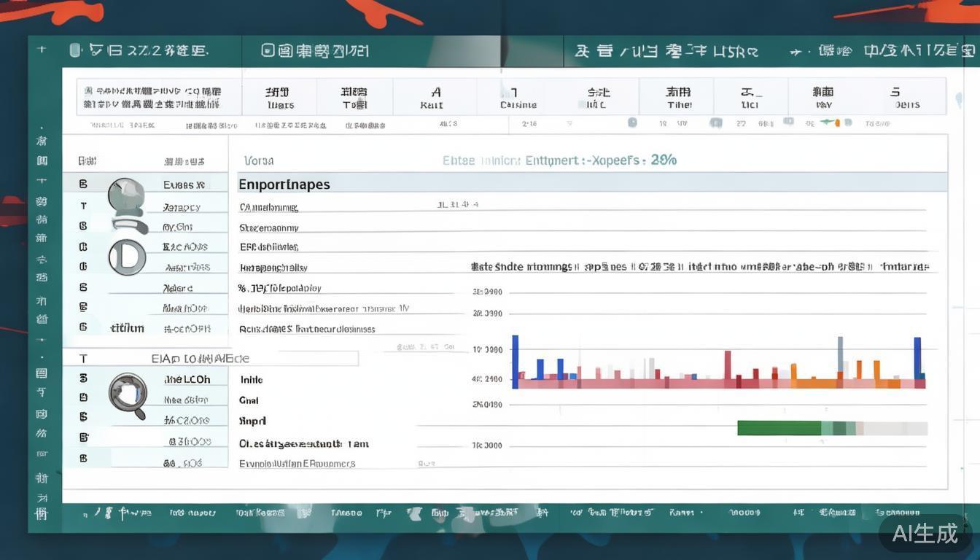Open the 'Vorsa' tab label

coord(259,160)
